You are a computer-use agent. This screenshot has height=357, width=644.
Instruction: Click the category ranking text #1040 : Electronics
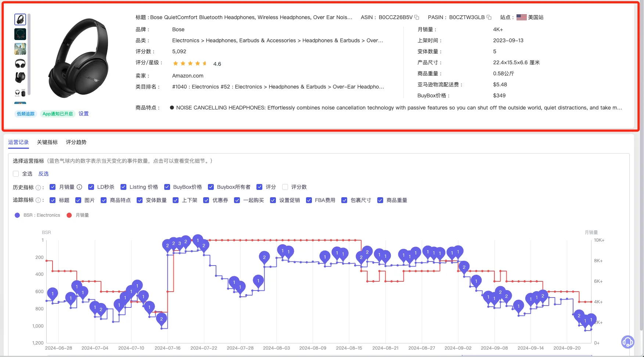coord(278,87)
